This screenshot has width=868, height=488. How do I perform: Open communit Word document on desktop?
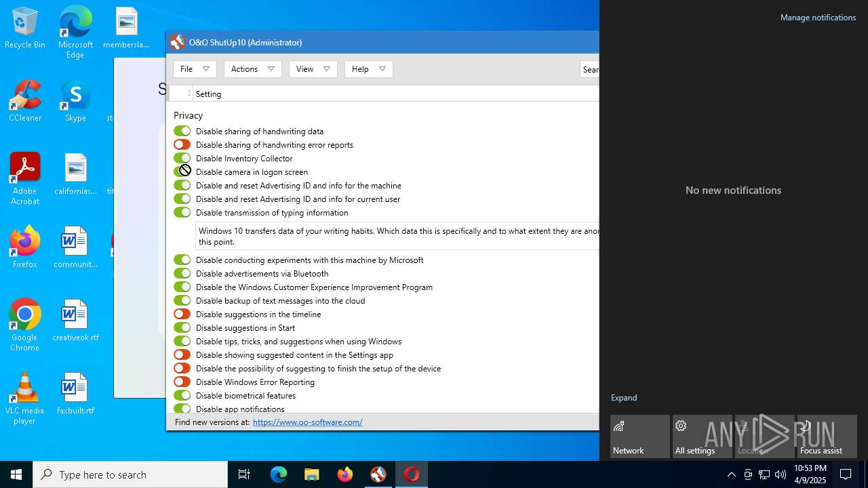tap(75, 247)
